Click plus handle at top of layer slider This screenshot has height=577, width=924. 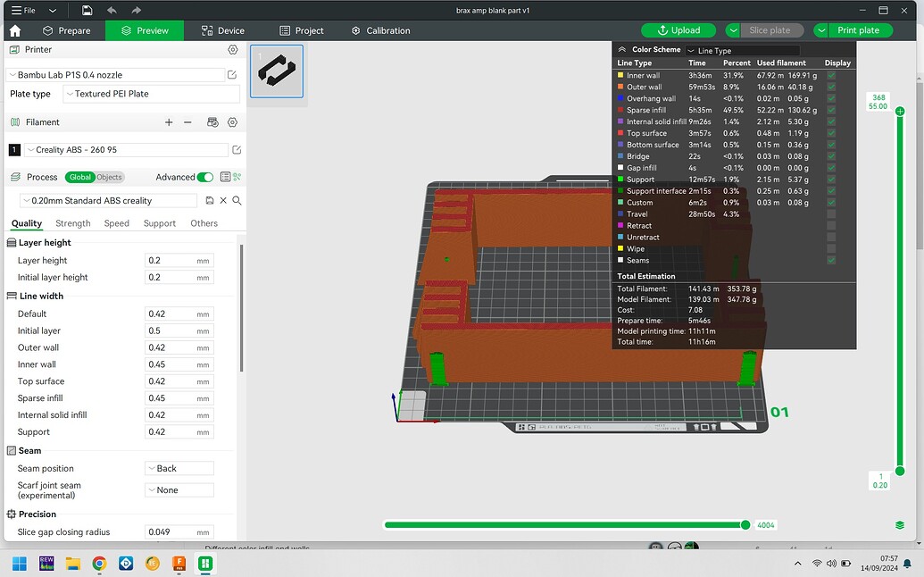point(900,112)
